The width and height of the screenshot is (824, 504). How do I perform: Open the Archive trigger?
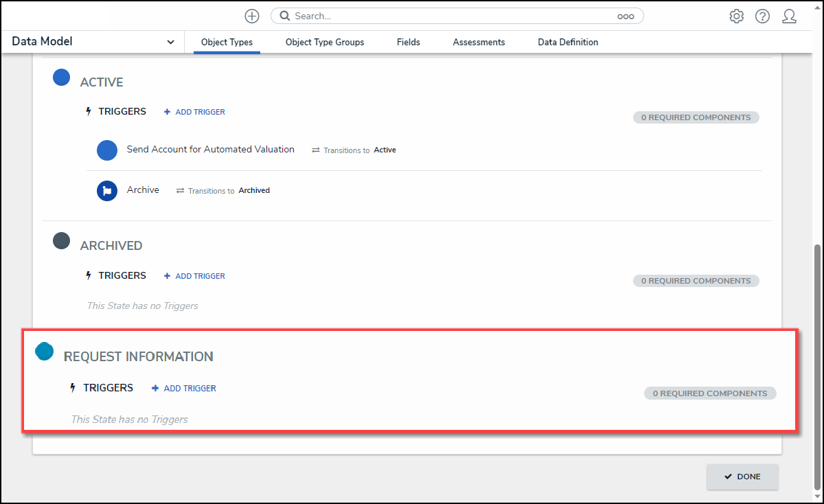click(x=143, y=190)
